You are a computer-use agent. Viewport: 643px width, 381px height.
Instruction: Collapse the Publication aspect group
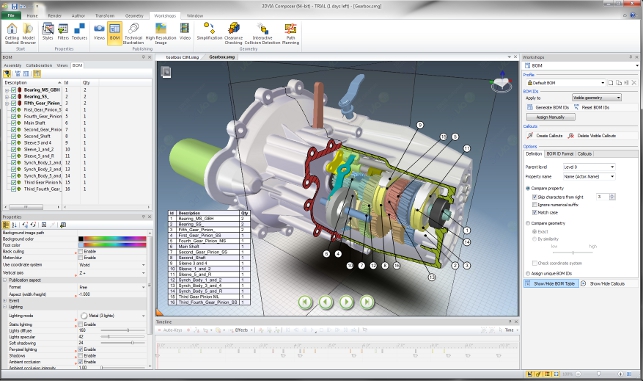point(5,280)
